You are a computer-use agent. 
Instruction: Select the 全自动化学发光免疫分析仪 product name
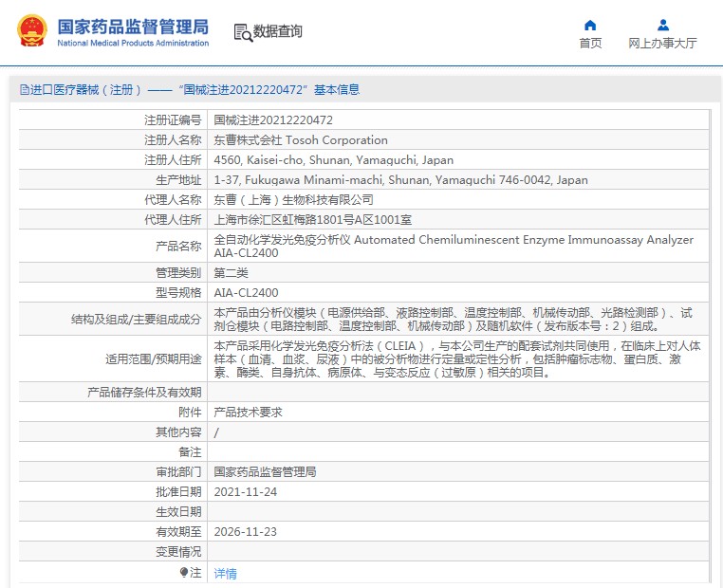click(454, 246)
